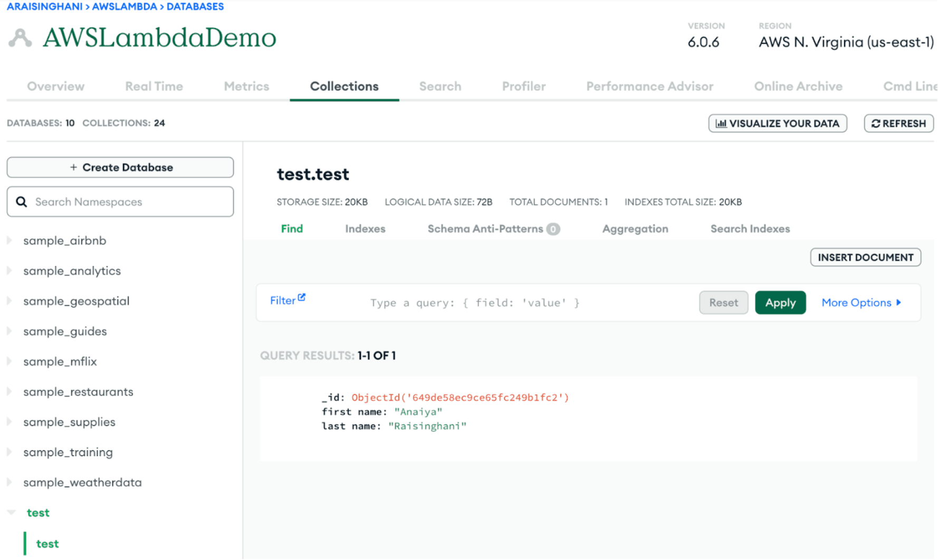Click the cluster icon beside AWSLambdaDemo
Image resolution: width=938 pixels, height=560 pixels.
[20, 38]
